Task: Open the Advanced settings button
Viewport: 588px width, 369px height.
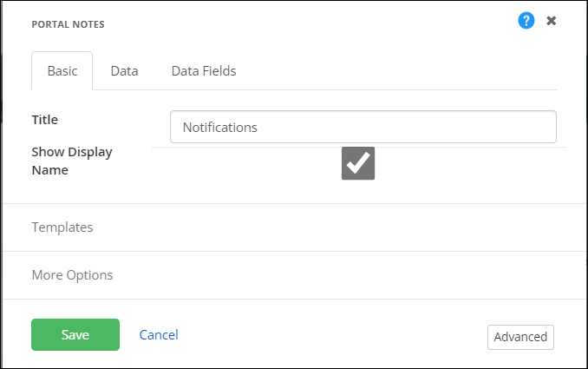Action: tap(520, 337)
